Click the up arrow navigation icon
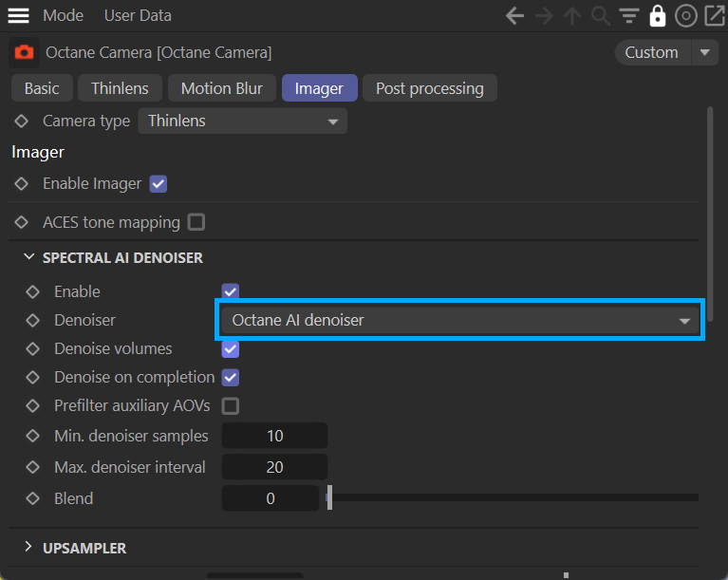Image resolution: width=728 pixels, height=580 pixels. tap(572, 15)
